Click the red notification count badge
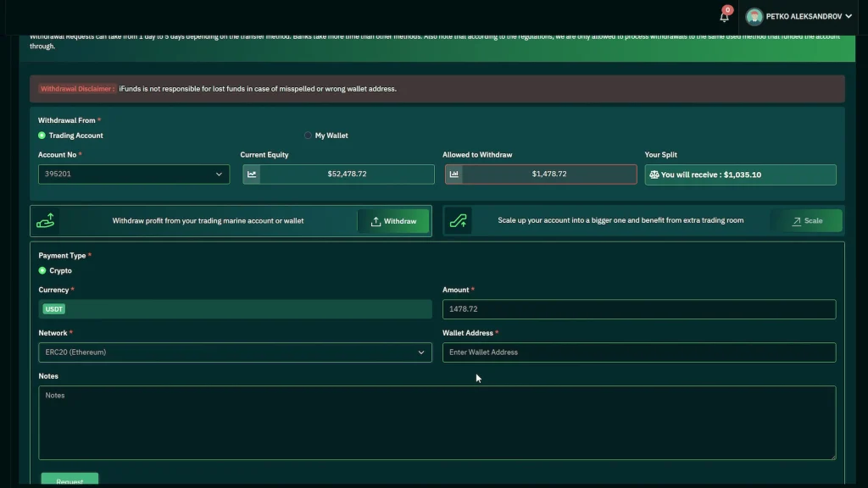Screen dimensions: 868x488 tap(727, 10)
